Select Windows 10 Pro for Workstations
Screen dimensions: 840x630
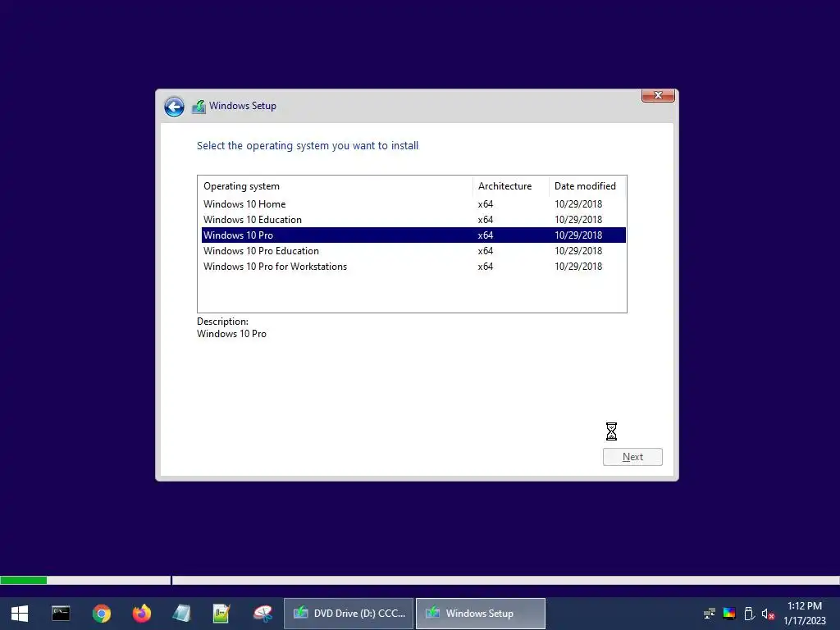[413, 267]
